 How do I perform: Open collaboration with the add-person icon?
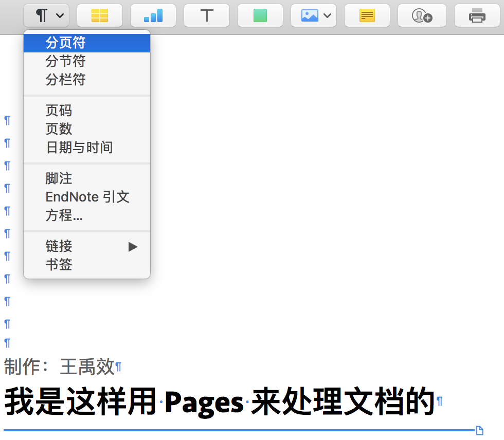click(422, 15)
